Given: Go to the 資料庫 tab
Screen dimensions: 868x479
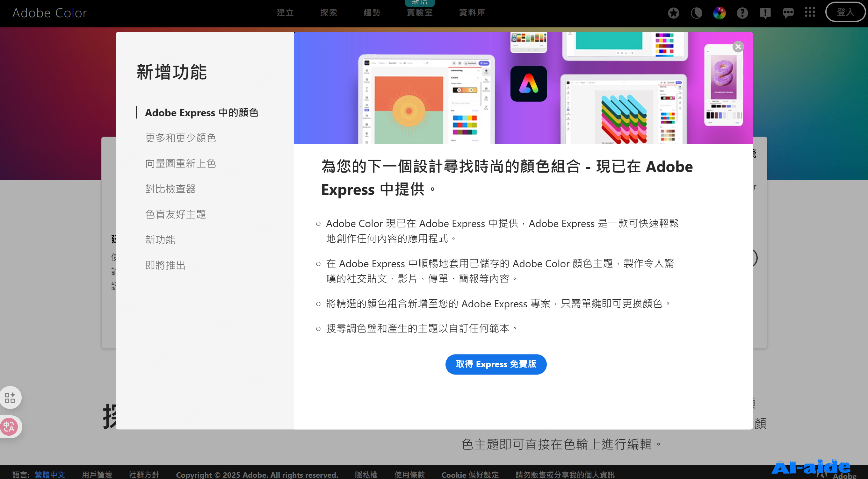Looking at the screenshot, I should [472, 12].
